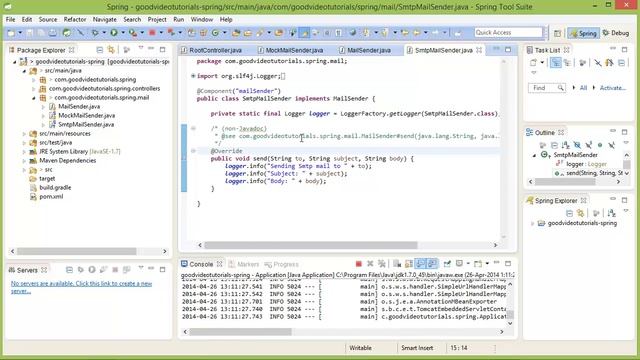Click the console horizontal scrollbar thumb
Screen dimensions: 640x360
240,332
